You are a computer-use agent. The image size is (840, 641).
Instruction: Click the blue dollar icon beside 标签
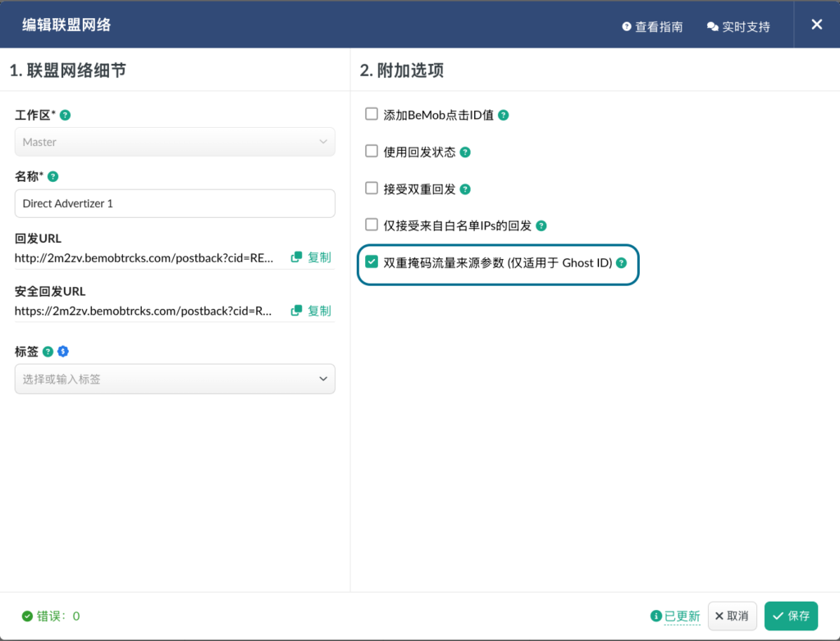(63, 352)
